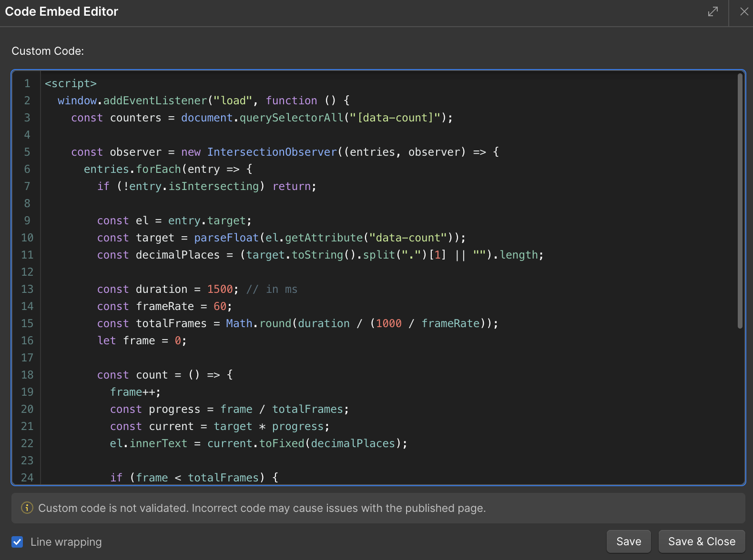Click "IntersectionObserver" on line 5
The width and height of the screenshot is (753, 560).
272,152
